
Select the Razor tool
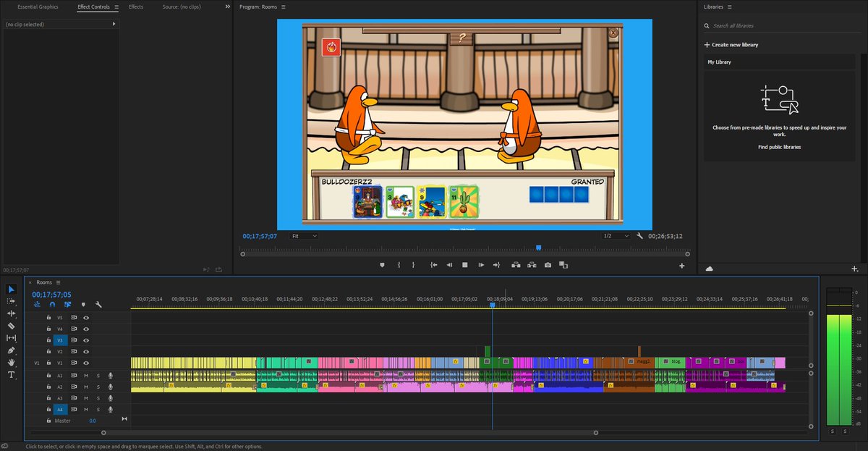click(12, 326)
